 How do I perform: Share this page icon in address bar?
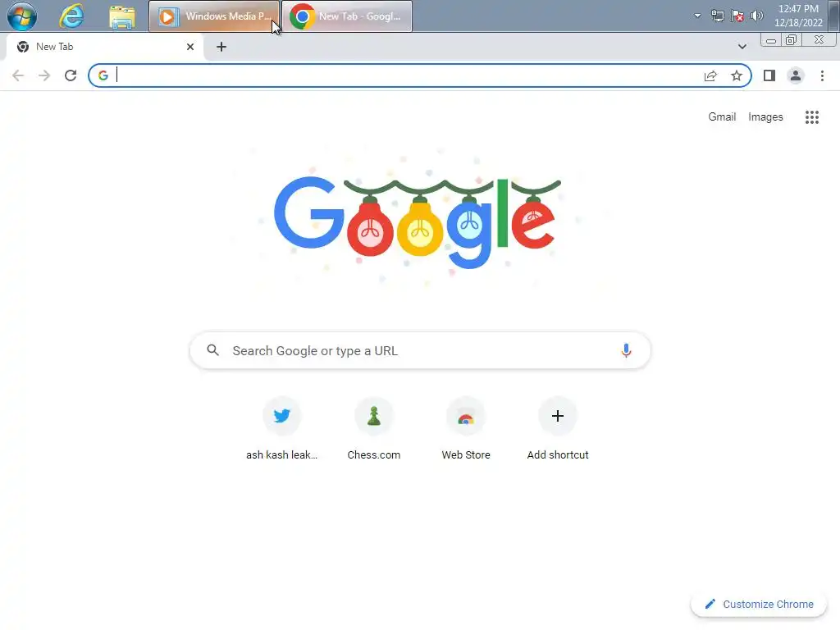tap(710, 75)
